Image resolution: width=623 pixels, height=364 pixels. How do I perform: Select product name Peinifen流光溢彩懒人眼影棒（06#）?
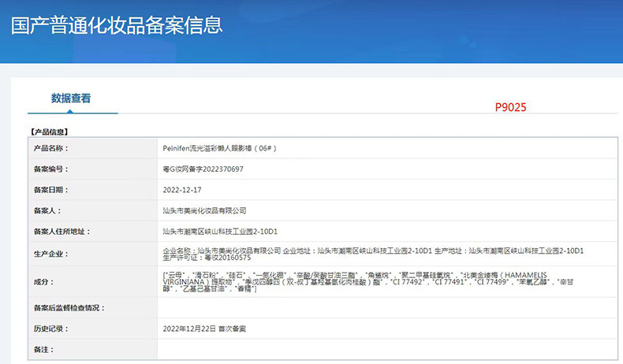(x=219, y=148)
